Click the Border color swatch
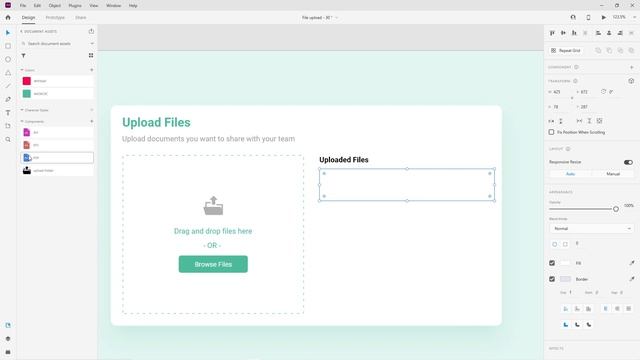Image resolution: width=640 pixels, height=360 pixels. 565,279
